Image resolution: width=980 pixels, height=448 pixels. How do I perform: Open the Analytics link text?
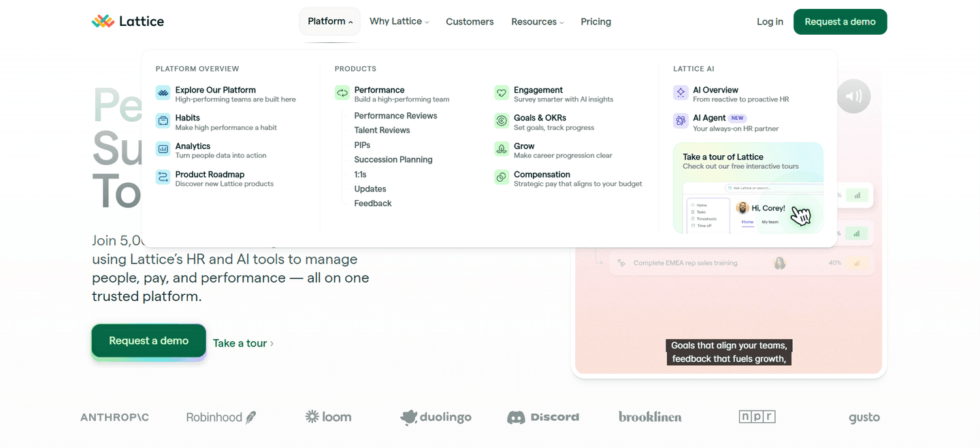click(x=193, y=146)
